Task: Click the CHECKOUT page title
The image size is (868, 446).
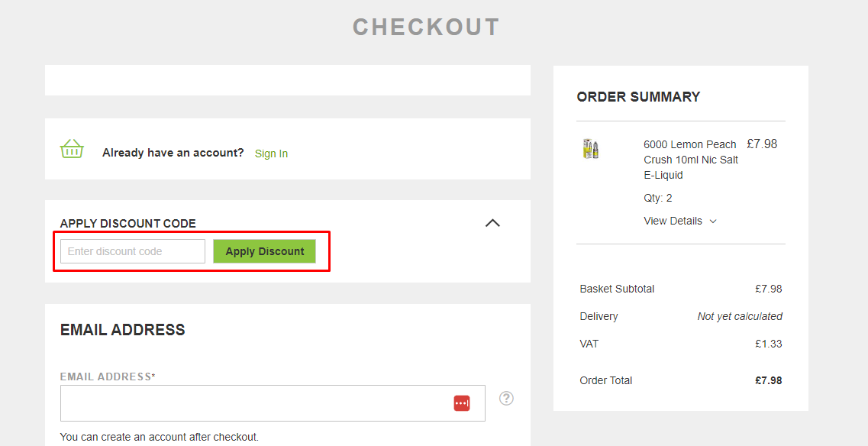Action: coord(425,26)
